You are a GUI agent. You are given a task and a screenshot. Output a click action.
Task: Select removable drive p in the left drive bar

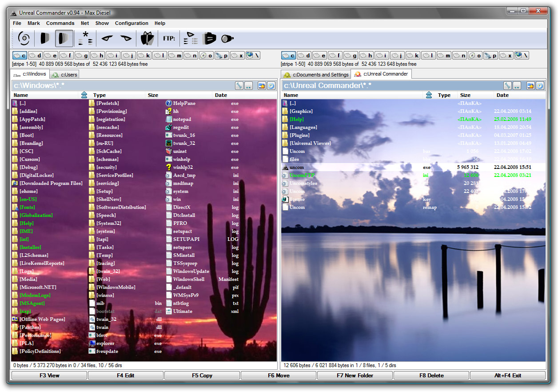222,56
